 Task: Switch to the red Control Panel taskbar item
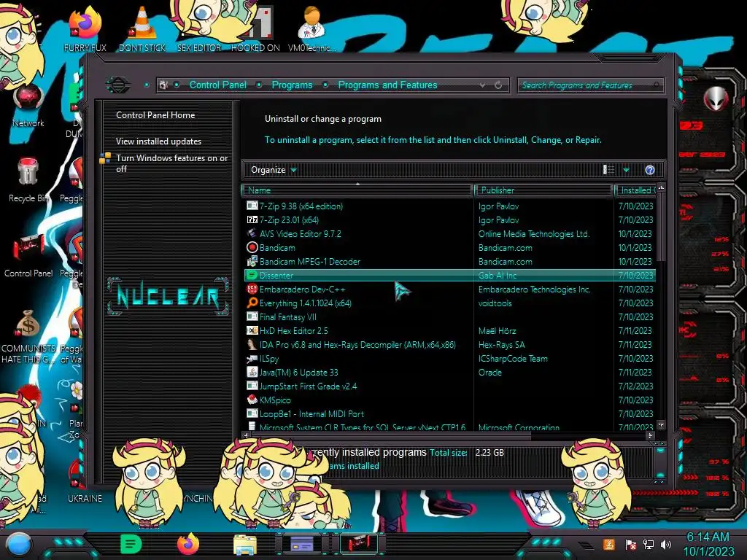pos(358,544)
